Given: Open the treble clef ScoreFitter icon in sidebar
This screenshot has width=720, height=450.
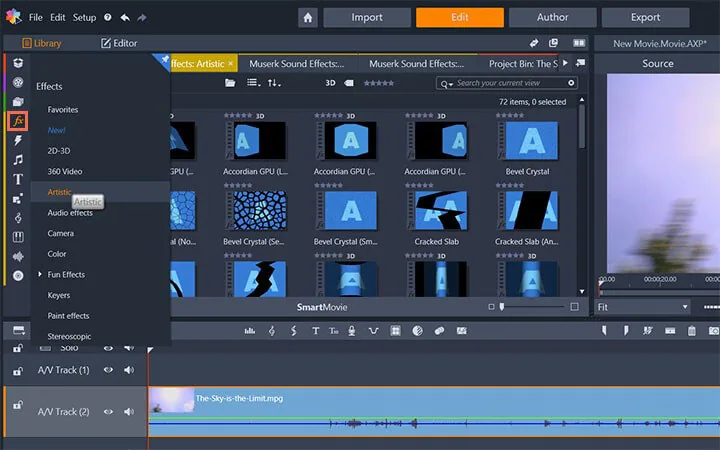Looking at the screenshot, I should [x=18, y=218].
